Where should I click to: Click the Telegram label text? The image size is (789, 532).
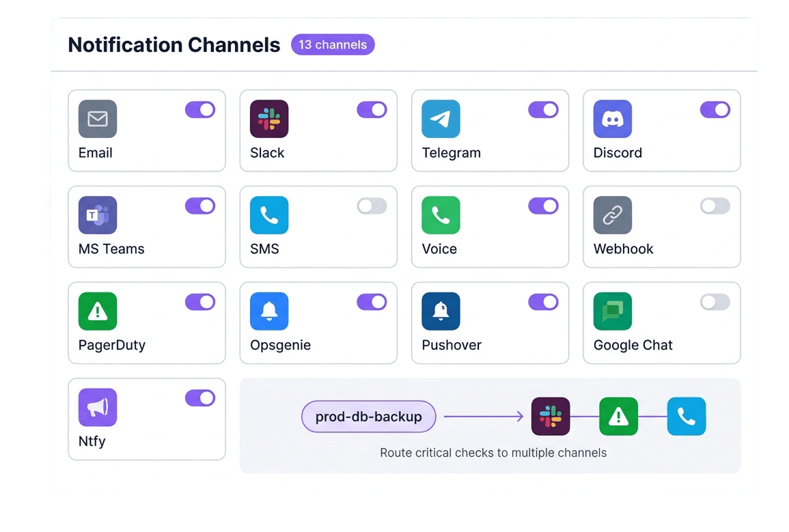point(452,153)
